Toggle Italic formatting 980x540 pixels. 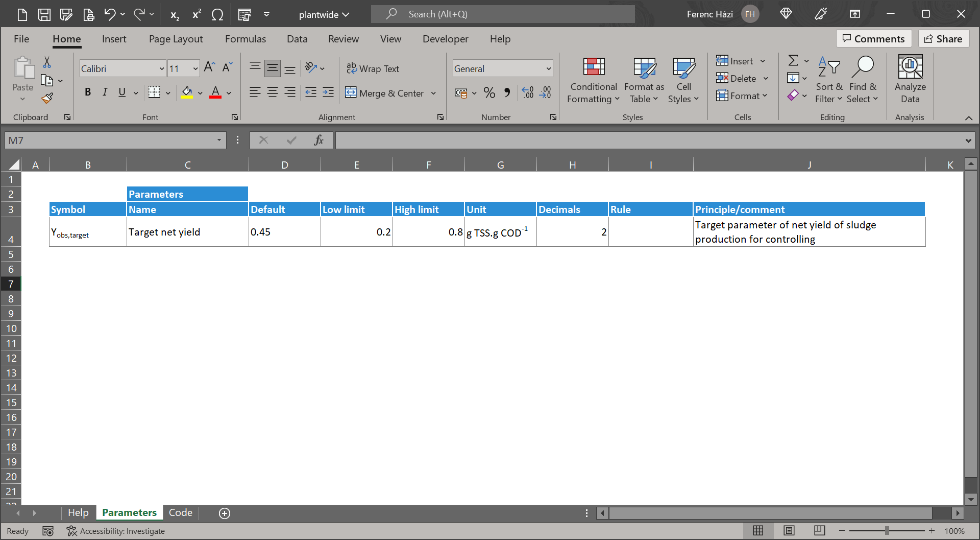[105, 92]
